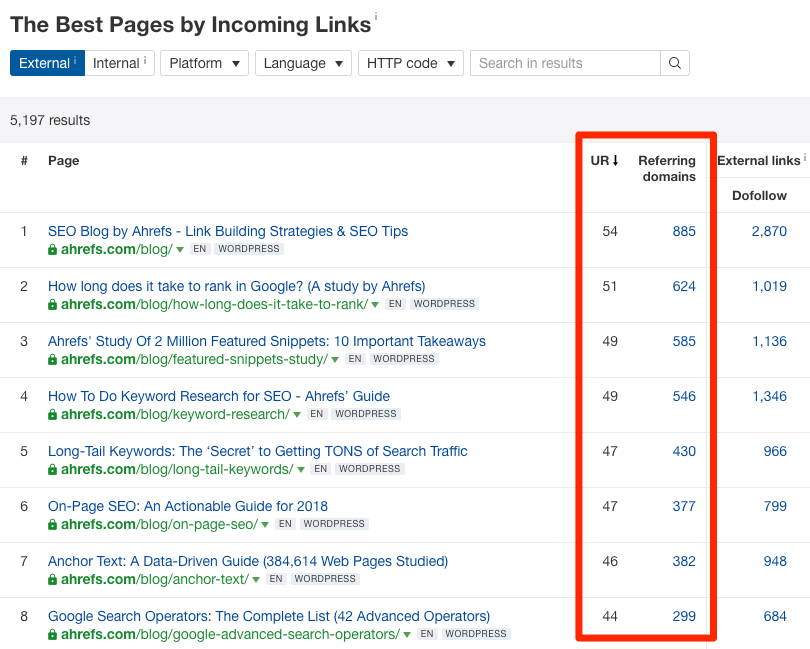Switch to the Internal tab
This screenshot has height=649, width=810.
tap(119, 63)
